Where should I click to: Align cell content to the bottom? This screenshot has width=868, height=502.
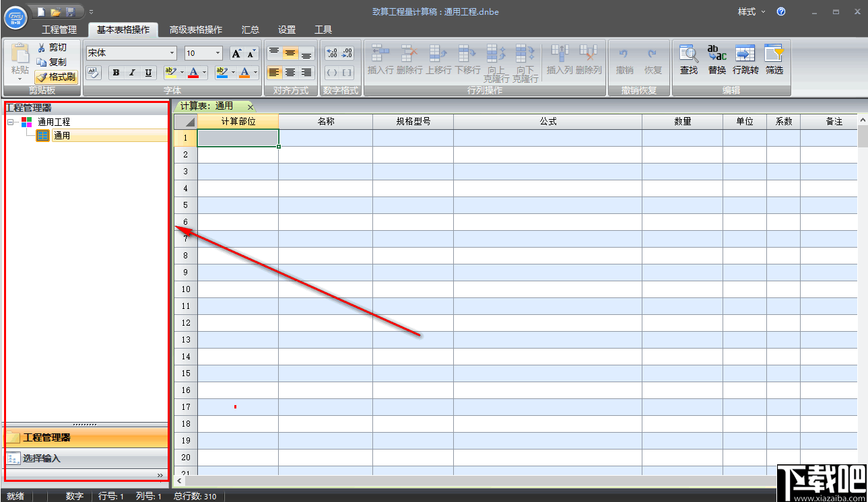tap(306, 53)
